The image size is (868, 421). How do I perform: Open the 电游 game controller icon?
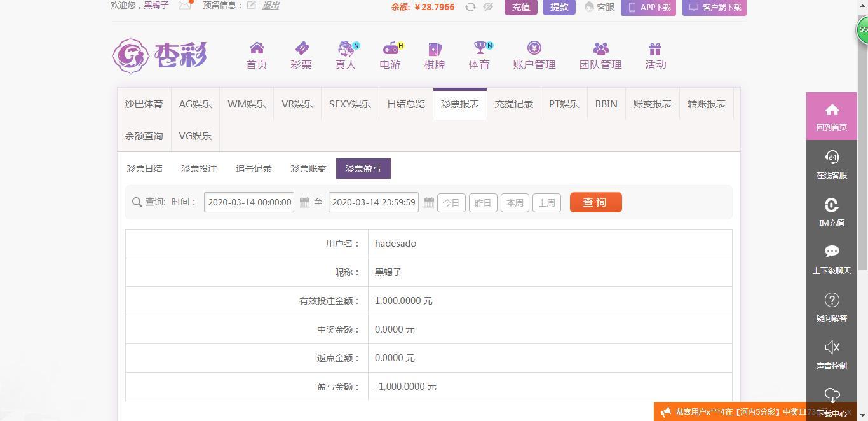[x=390, y=48]
